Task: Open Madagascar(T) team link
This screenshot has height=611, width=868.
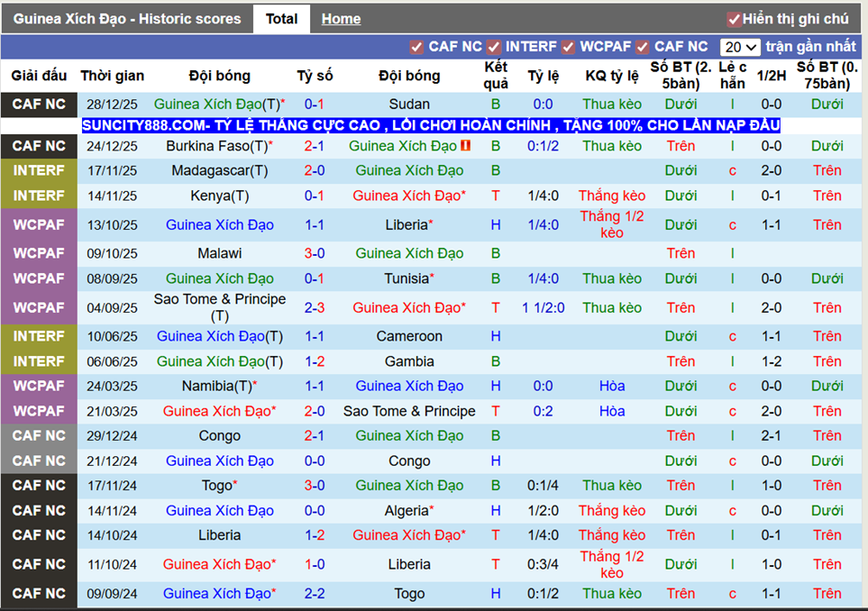Action: (x=220, y=170)
